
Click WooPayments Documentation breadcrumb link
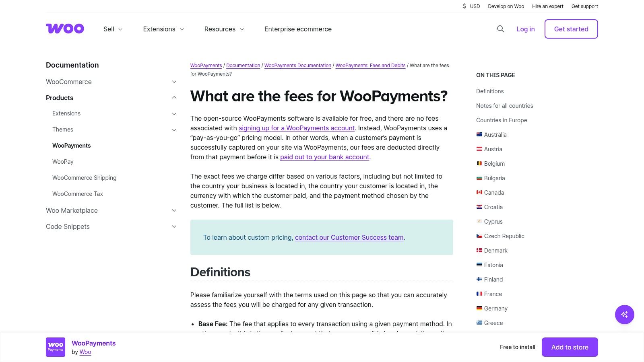click(x=298, y=66)
